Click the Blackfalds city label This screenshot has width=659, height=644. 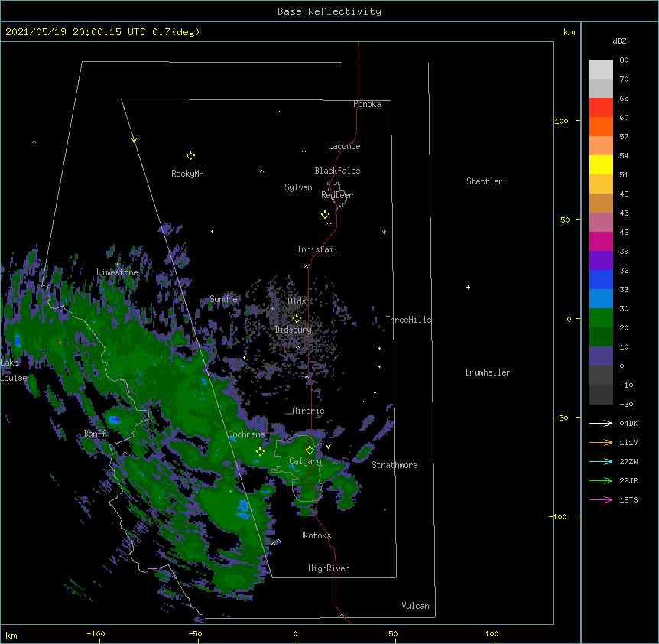[337, 171]
